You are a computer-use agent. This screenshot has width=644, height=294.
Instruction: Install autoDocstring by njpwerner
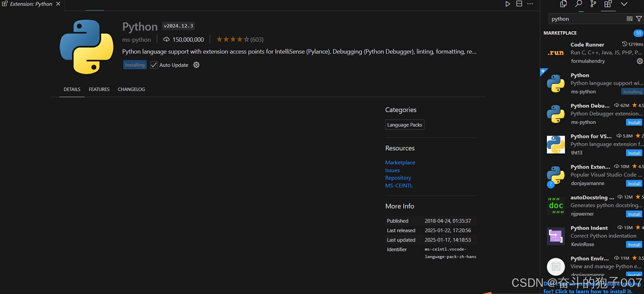coord(634,214)
